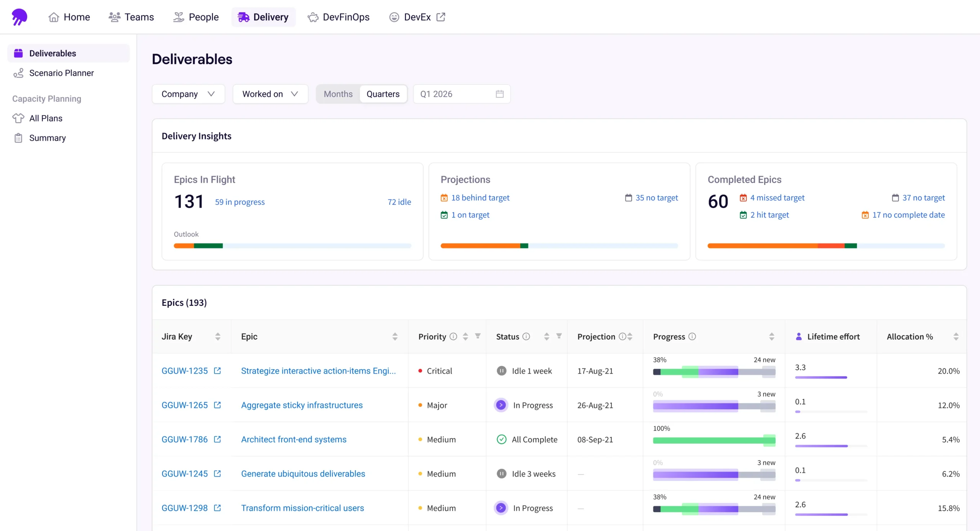The image size is (980, 531).
Task: Click the 18 behind target projection link
Action: [480, 198]
